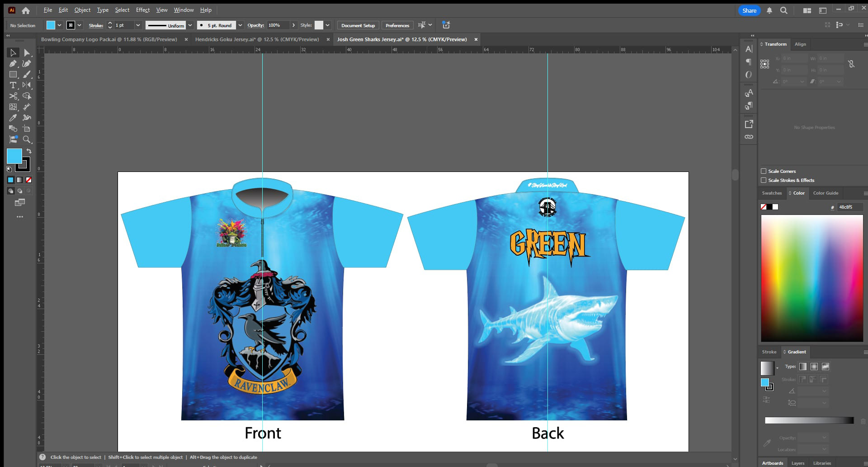Select the Puppet Warp tool
The width and height of the screenshot is (868, 467).
(27, 118)
